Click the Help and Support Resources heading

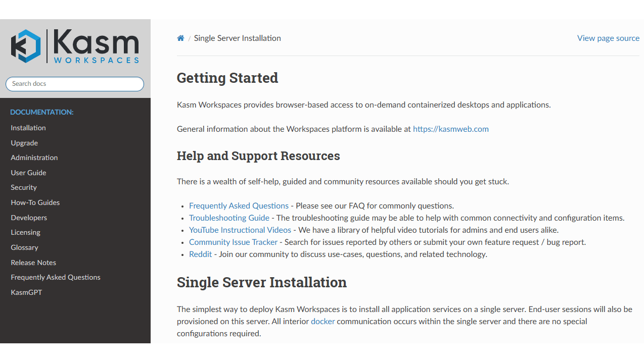click(258, 156)
